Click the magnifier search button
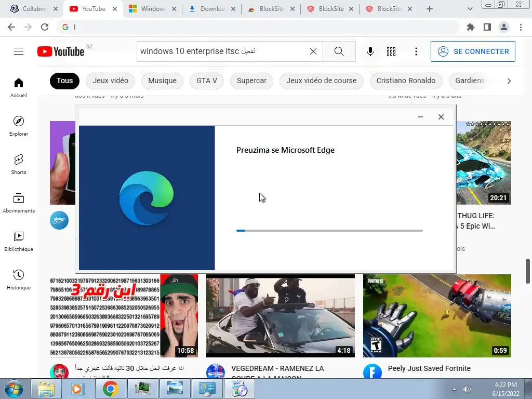Viewport: 532px width, 399px height. pyautogui.click(x=339, y=51)
